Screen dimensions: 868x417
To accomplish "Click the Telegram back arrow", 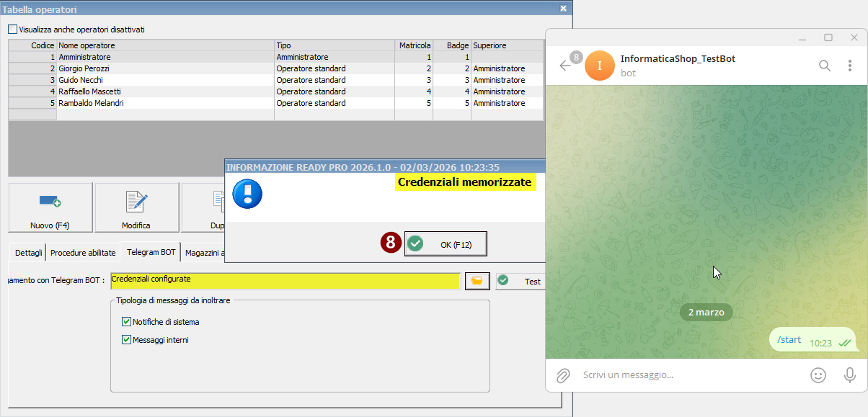I will click(565, 66).
